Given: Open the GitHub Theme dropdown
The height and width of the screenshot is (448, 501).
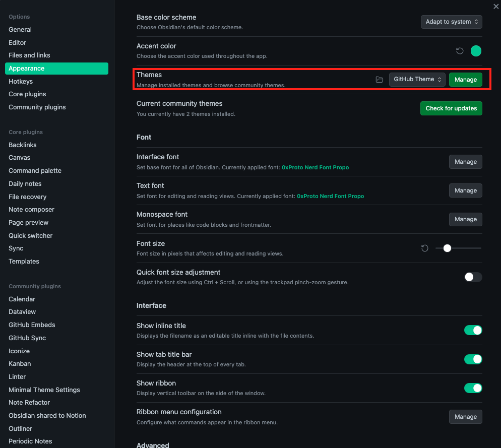Looking at the screenshot, I should coord(417,80).
